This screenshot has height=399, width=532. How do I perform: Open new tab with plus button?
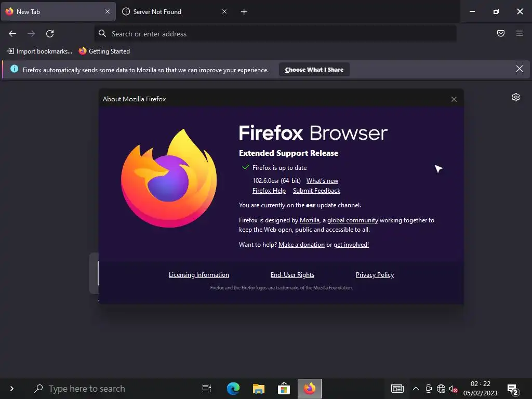[244, 12]
